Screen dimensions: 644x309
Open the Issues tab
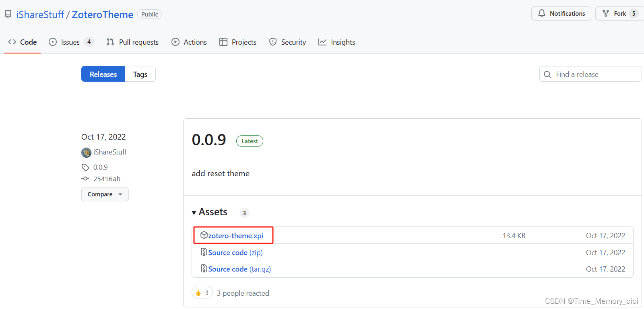point(71,42)
